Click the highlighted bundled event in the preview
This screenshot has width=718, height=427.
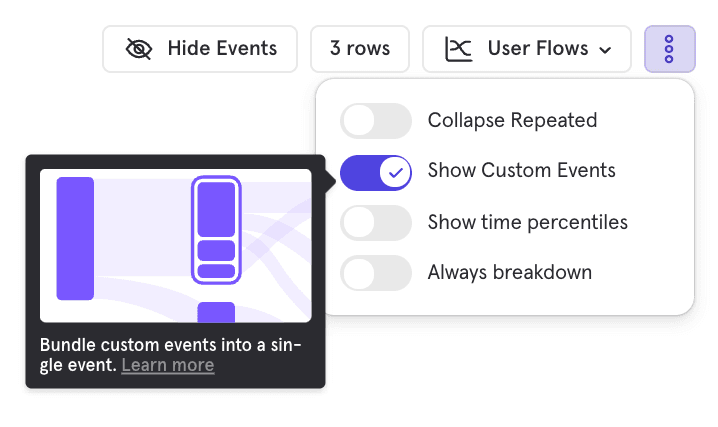pos(215,230)
